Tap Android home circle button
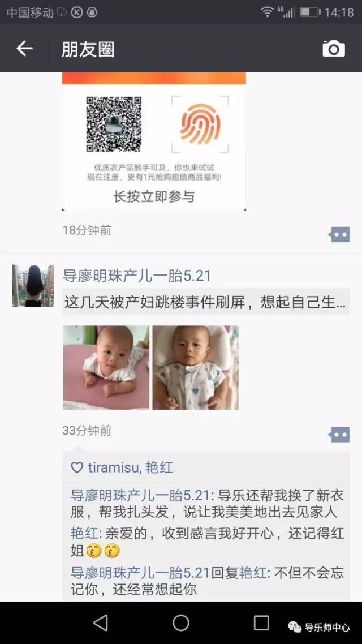362x644 pixels. click(181, 622)
